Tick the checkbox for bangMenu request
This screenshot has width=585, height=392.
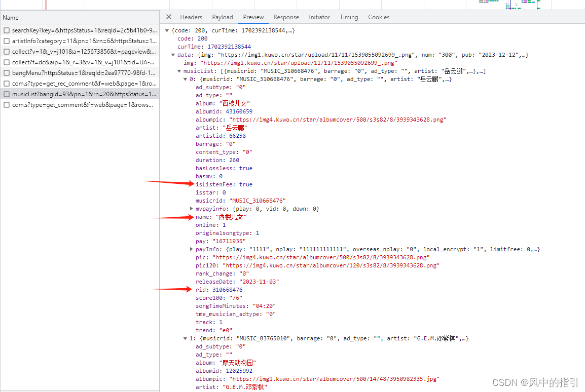tap(7, 73)
